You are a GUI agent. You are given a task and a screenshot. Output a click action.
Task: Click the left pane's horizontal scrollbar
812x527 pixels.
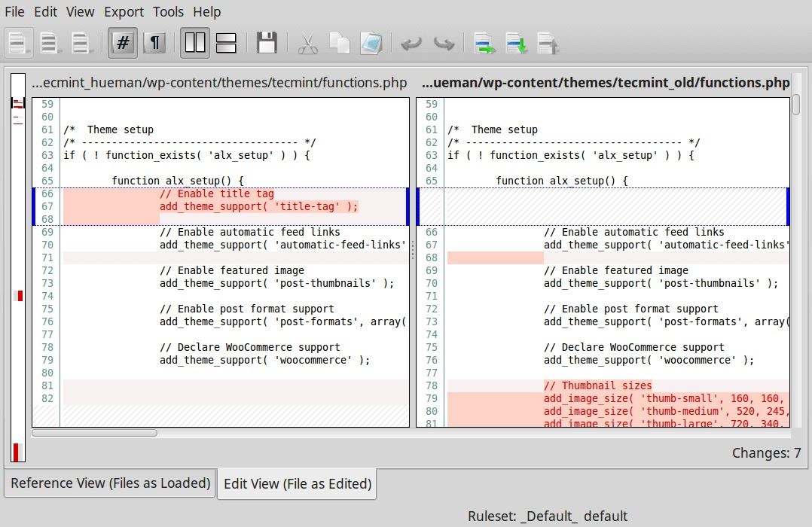pyautogui.click(x=95, y=432)
